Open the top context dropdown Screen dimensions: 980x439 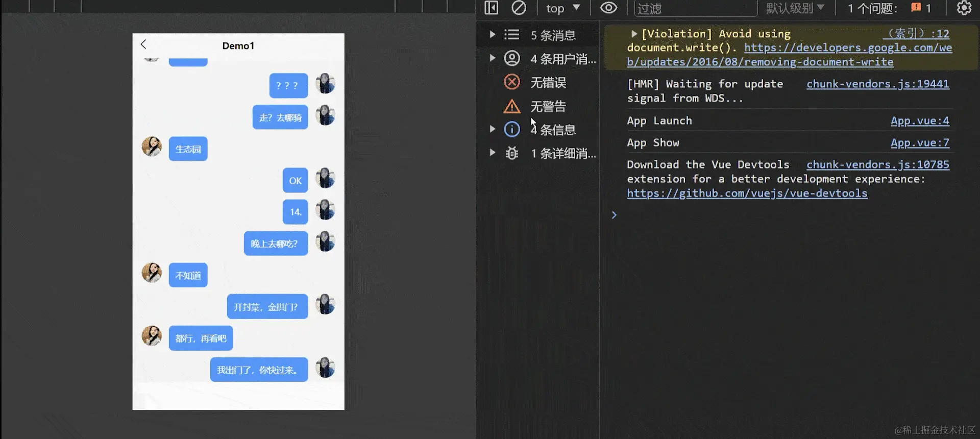point(563,8)
